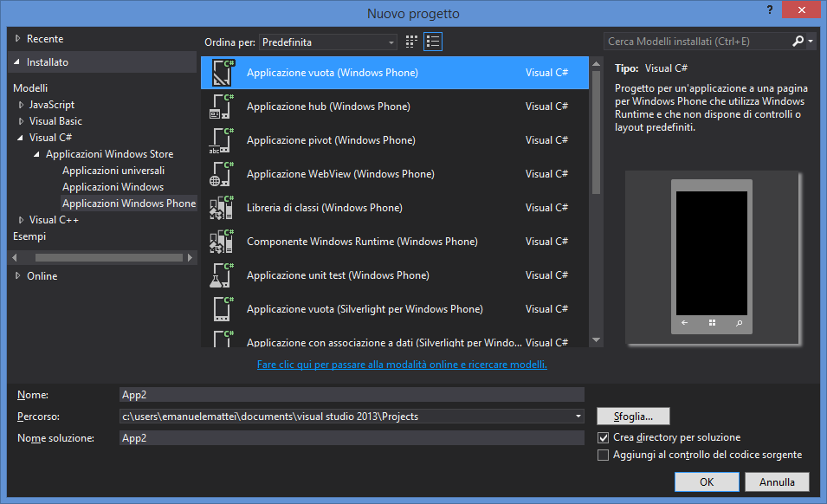Switch to medium icons list view
This screenshot has height=504, width=827.
pyautogui.click(x=433, y=42)
